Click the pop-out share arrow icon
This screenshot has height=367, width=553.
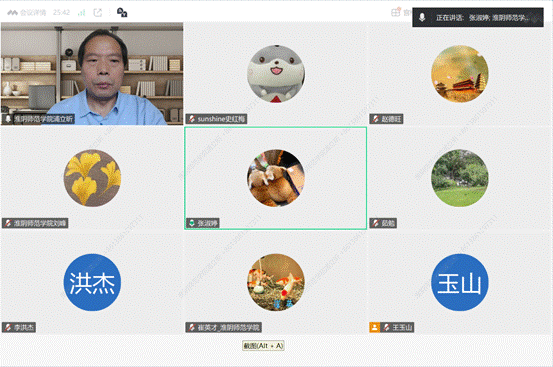point(98,13)
